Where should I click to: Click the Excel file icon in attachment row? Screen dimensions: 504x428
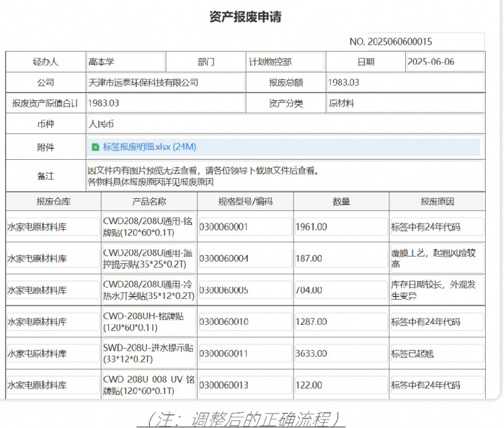coord(95,147)
